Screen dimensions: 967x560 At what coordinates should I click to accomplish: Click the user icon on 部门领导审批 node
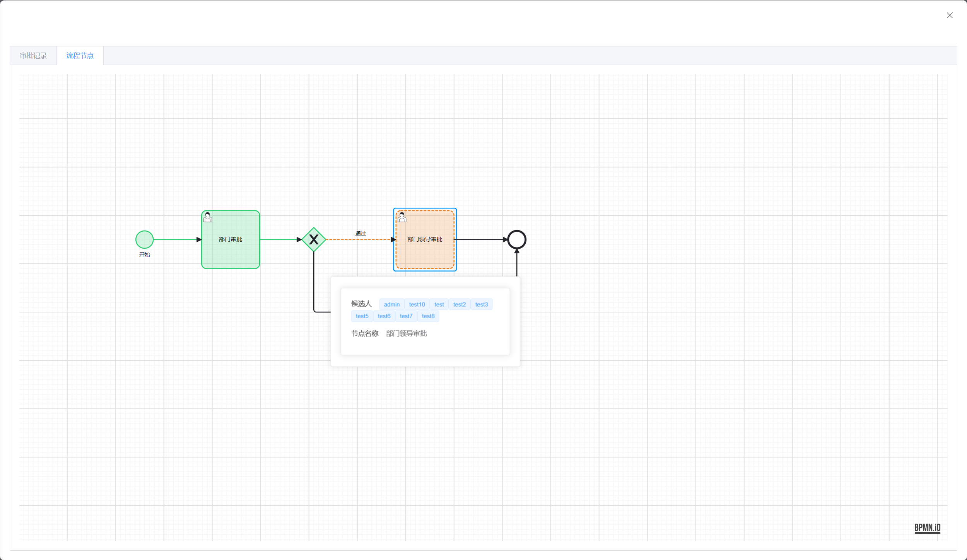402,217
